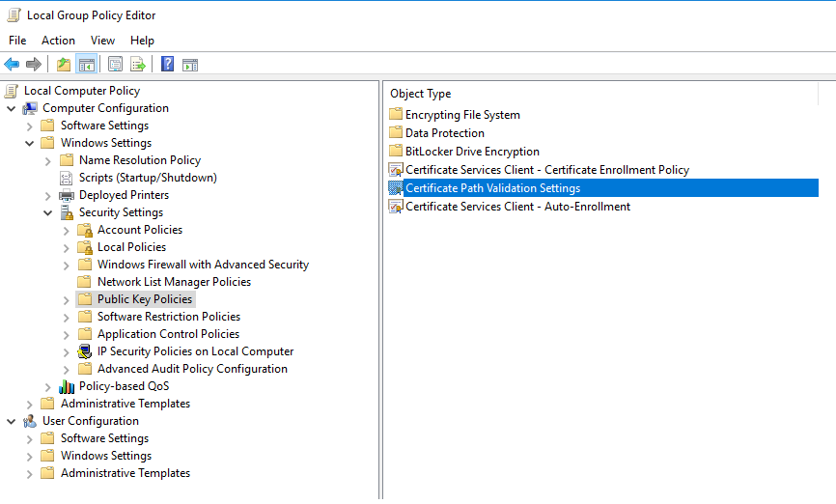Viewport: 836px width, 504px height.
Task: Open the Action menu
Action: tap(58, 41)
